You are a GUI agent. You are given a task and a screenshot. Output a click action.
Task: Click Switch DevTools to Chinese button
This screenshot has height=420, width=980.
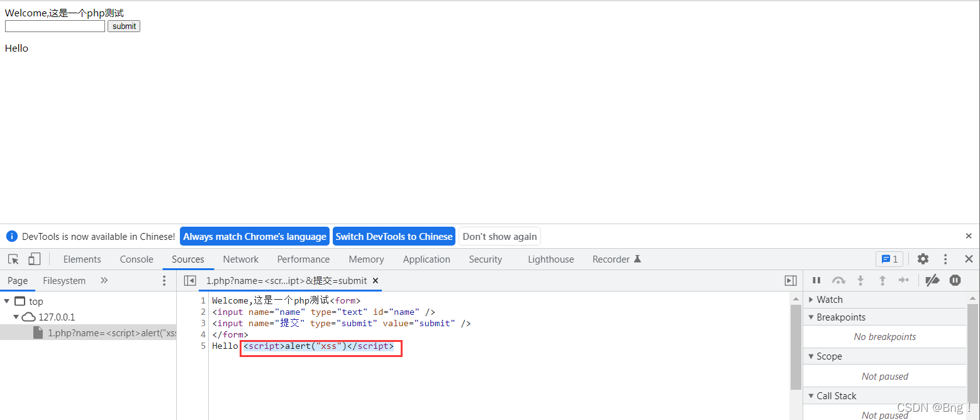tap(394, 237)
